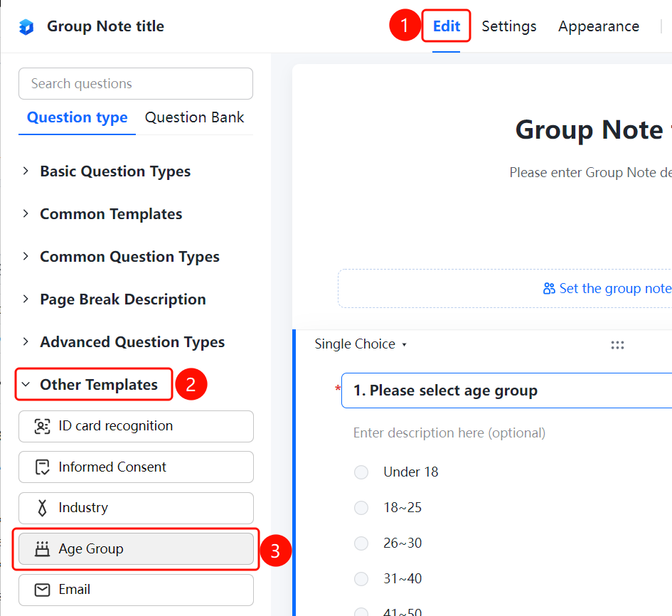
Task: Switch to the Question Bank tab
Action: pos(194,117)
